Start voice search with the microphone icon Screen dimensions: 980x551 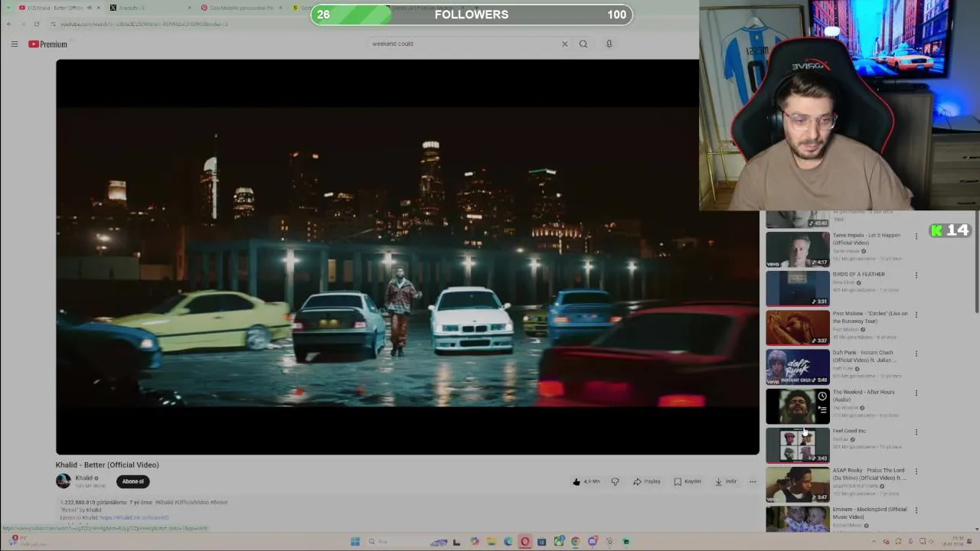(x=609, y=44)
